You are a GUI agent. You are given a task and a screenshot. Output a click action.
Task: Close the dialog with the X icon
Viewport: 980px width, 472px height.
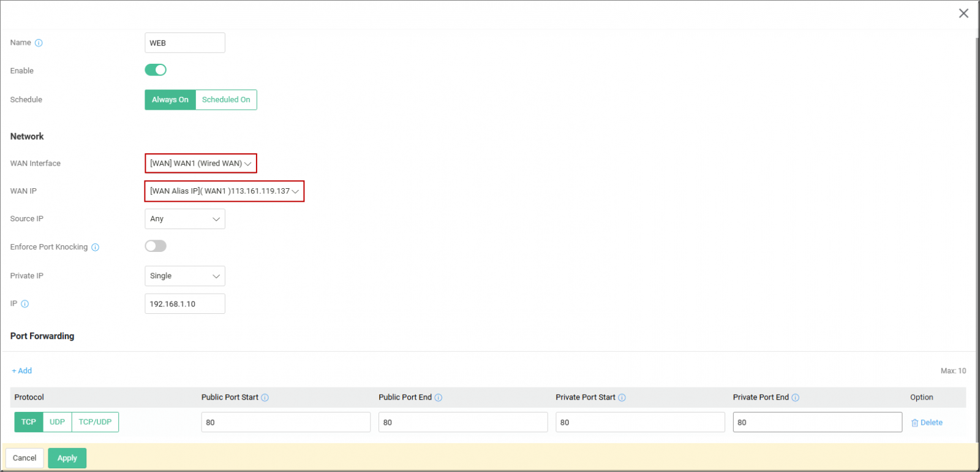click(963, 13)
